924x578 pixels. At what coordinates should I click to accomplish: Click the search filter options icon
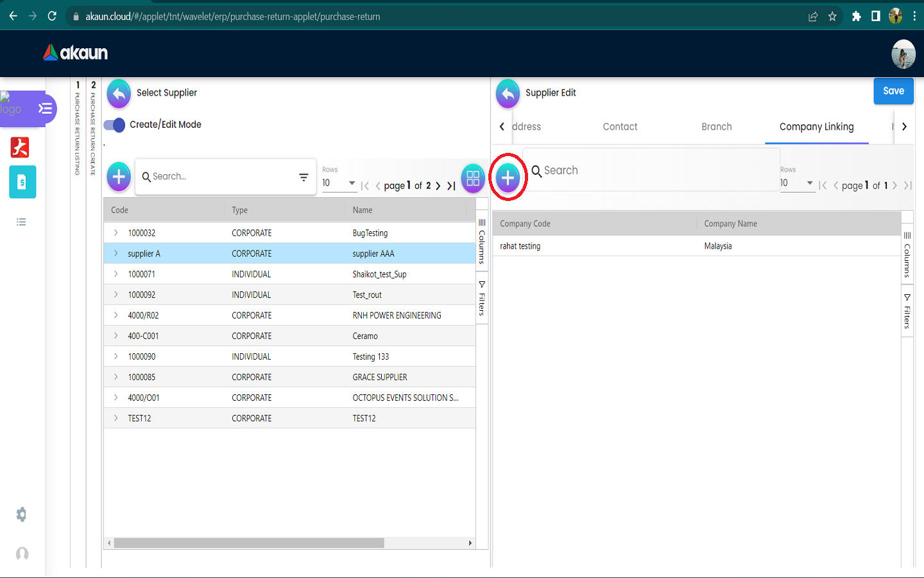pos(304,177)
